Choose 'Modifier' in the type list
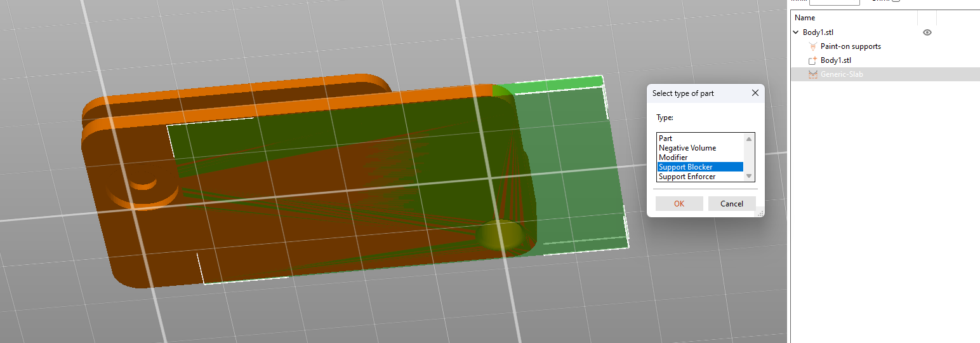Screen dimensions: 980x343 700,158
